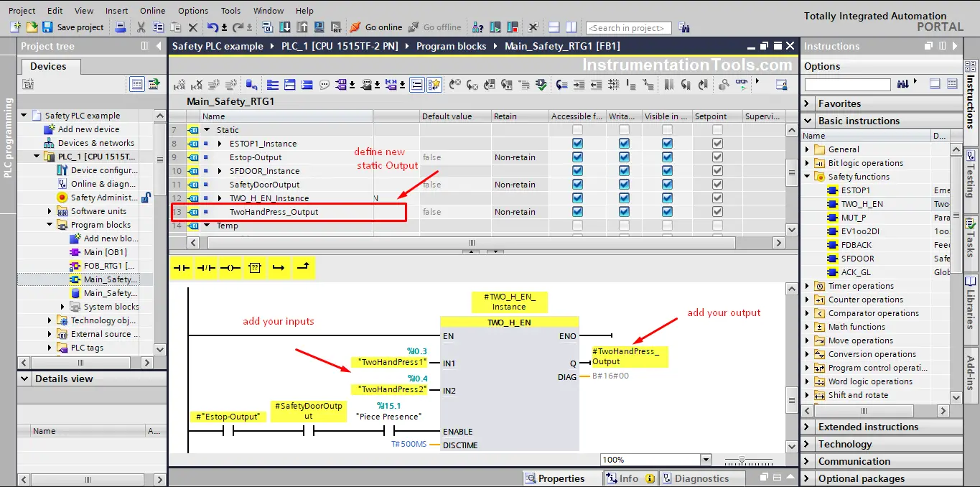Screen dimensions: 980x487
Task: Click the search binoculars icon beside project search
Action: (684, 28)
